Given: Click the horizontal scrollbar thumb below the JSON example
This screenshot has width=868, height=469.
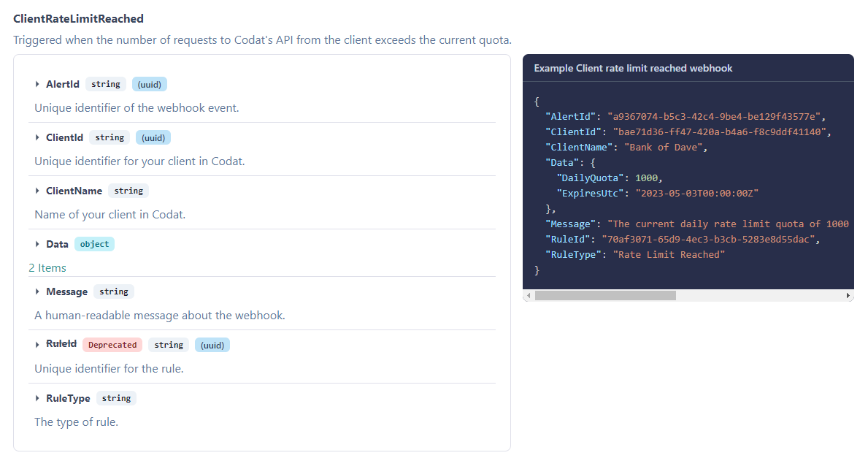Looking at the screenshot, I should [604, 295].
